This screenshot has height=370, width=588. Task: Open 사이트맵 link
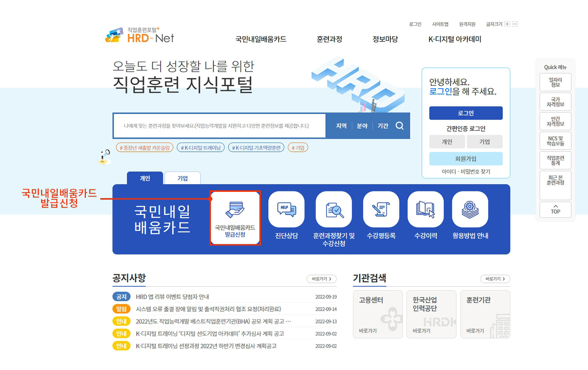click(x=440, y=24)
